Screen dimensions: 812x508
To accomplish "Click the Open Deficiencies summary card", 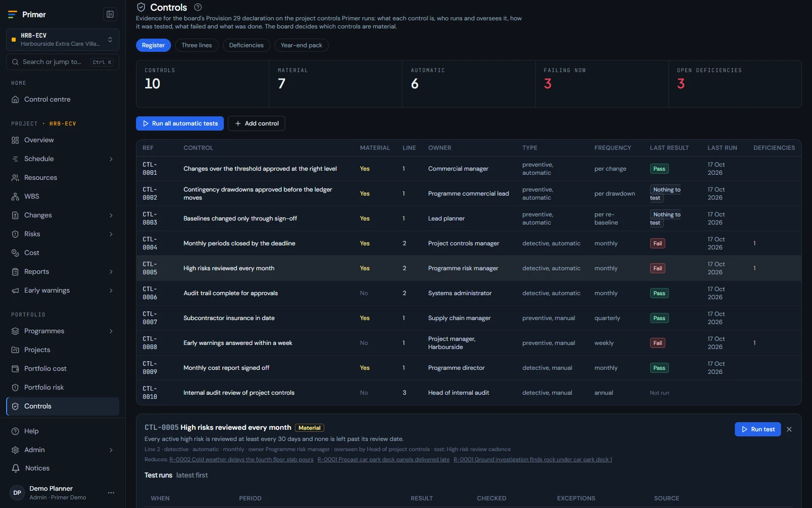I will point(735,84).
